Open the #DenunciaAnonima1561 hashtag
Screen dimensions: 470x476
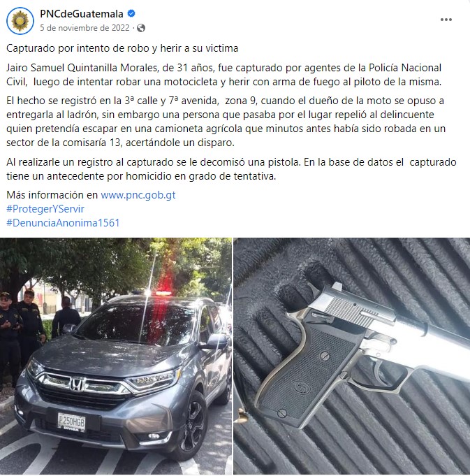pyautogui.click(x=63, y=223)
